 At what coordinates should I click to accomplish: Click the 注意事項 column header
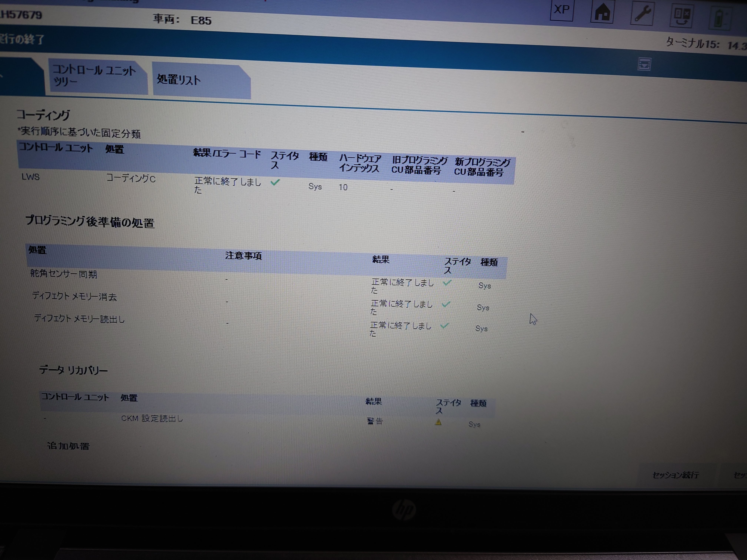(243, 256)
